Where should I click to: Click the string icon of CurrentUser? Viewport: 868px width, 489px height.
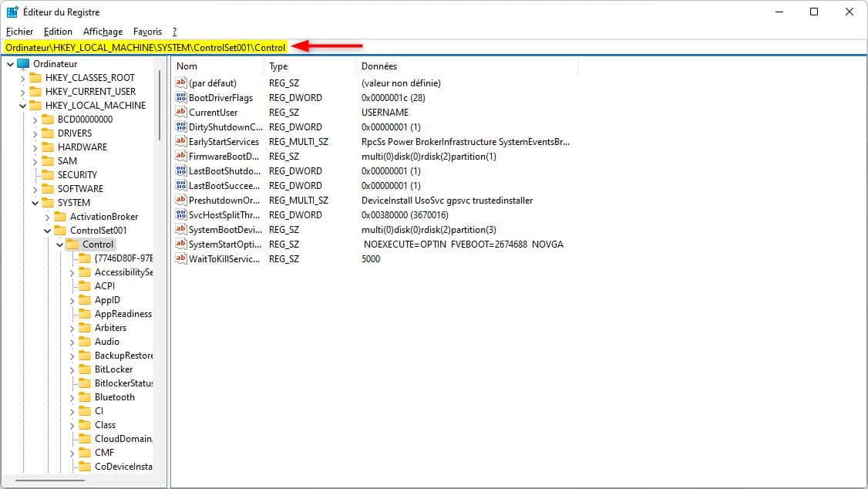tap(181, 112)
